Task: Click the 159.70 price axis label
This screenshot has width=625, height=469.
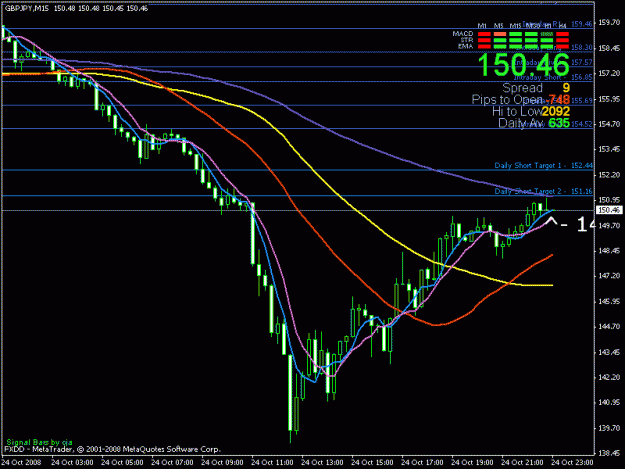Action: (x=609, y=23)
